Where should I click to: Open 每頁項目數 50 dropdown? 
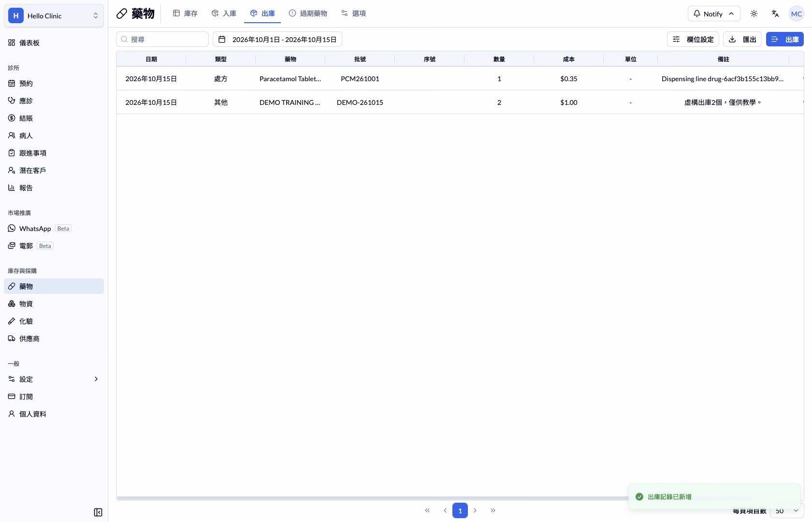tap(787, 510)
